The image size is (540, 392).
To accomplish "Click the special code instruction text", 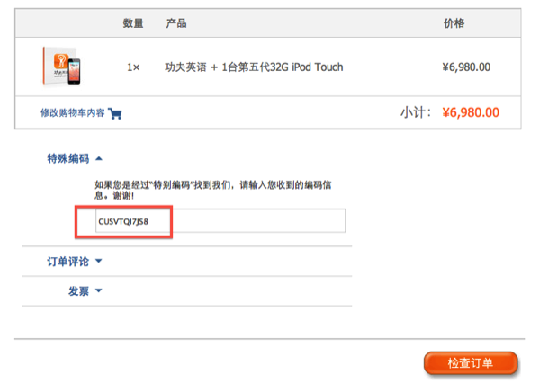I will point(213,191).
